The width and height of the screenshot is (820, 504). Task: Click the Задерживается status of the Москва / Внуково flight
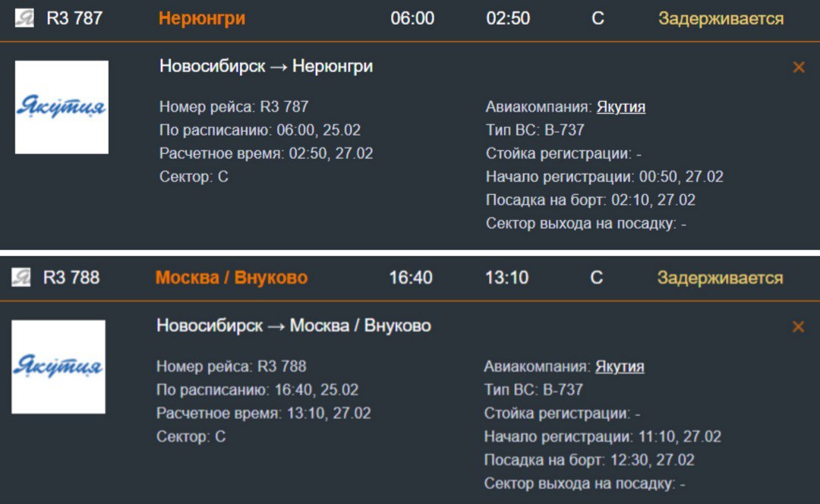point(720,278)
